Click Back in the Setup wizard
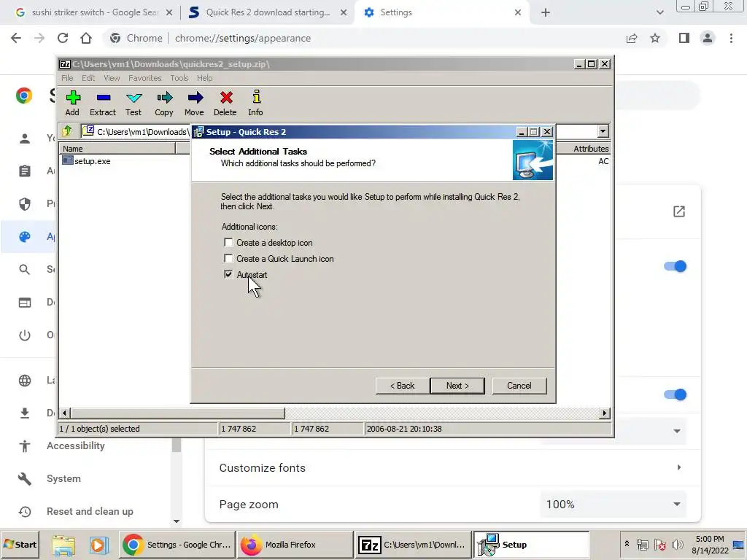This screenshot has width=747, height=560. click(x=402, y=386)
